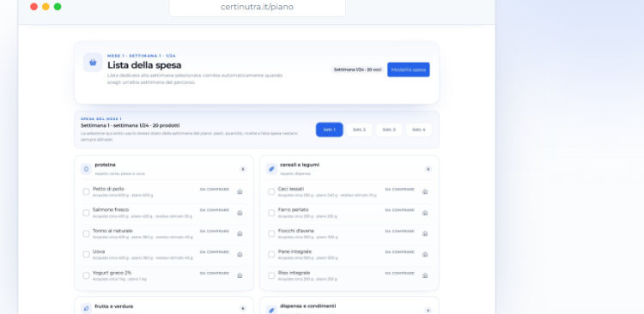Click the home icon on Salmone fresco row
The width and height of the screenshot is (644, 314).
click(x=240, y=213)
